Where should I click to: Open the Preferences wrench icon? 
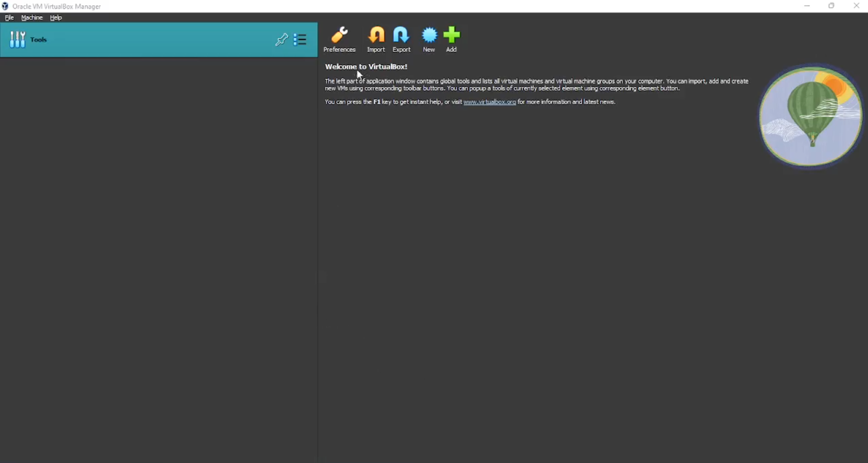[x=339, y=36]
